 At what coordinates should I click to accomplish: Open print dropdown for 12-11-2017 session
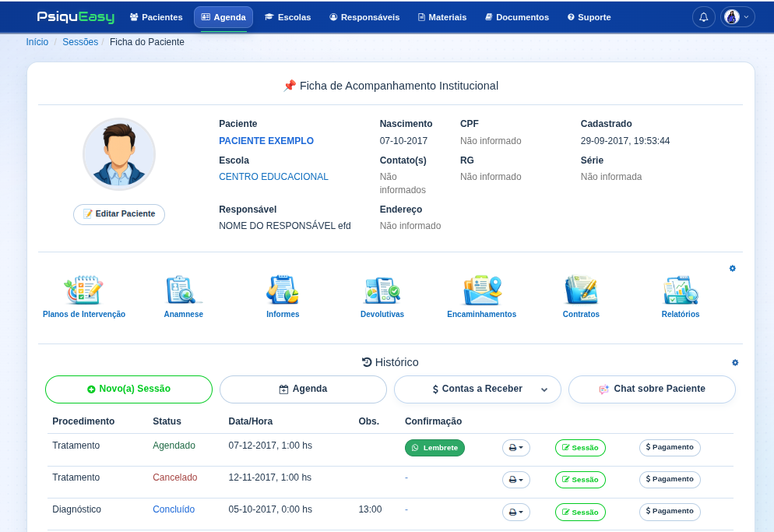[x=515, y=480]
